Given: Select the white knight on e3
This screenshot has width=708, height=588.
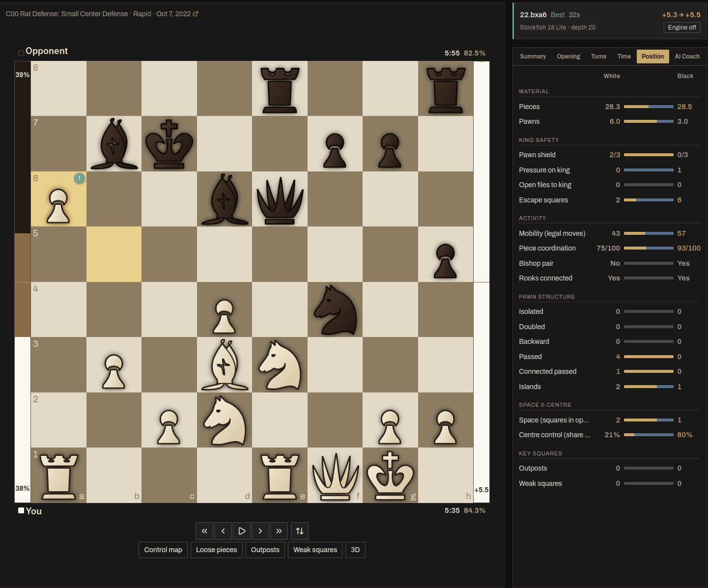Looking at the screenshot, I should point(280,365).
